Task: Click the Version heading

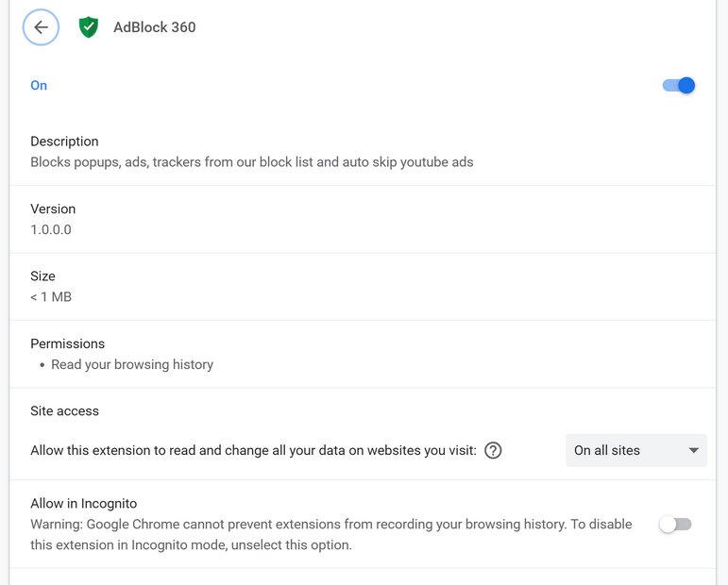Action: pos(53,209)
